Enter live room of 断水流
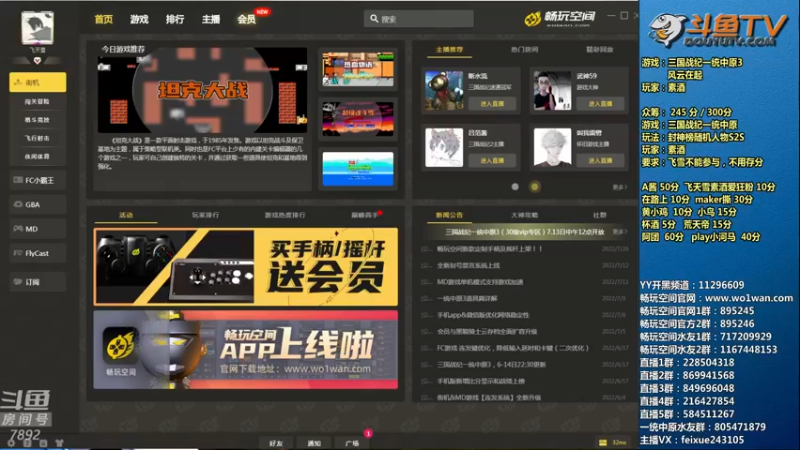 click(492, 104)
